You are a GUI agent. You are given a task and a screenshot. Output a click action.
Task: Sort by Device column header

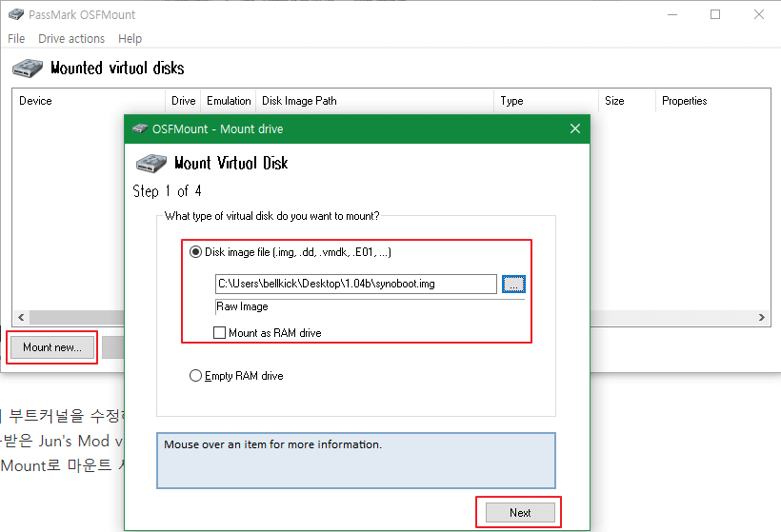click(90, 101)
